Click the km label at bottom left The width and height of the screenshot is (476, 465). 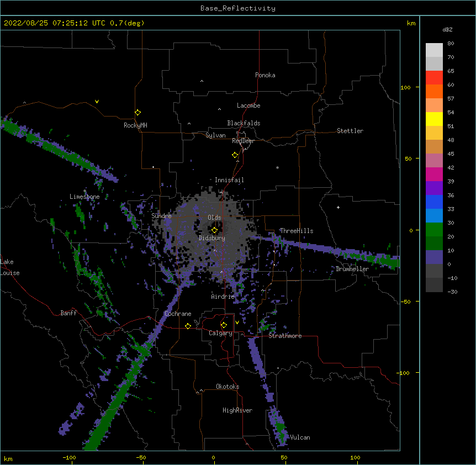pos(8,458)
